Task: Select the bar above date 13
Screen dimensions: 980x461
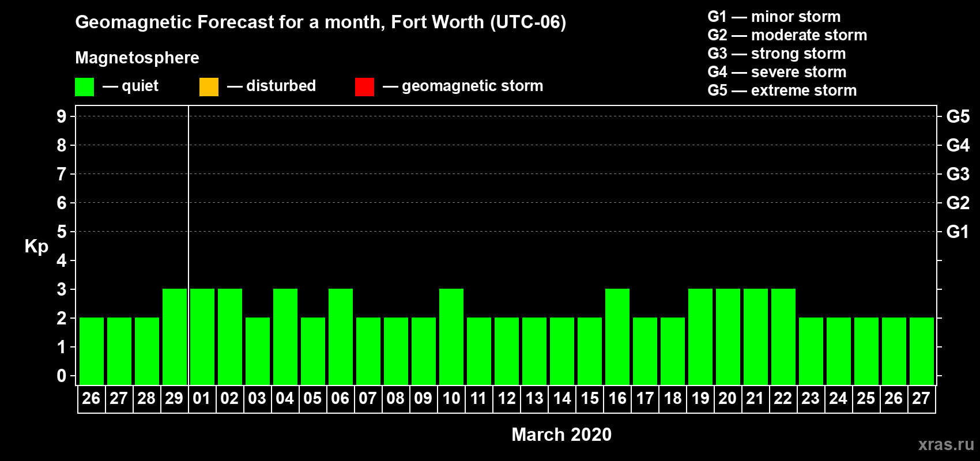Action: pyautogui.click(x=534, y=351)
